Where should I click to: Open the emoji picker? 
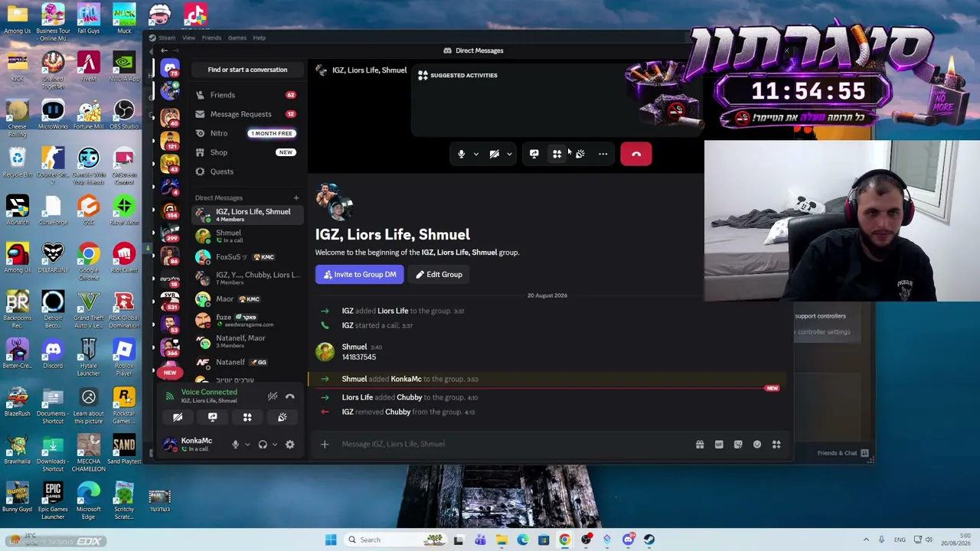click(757, 444)
